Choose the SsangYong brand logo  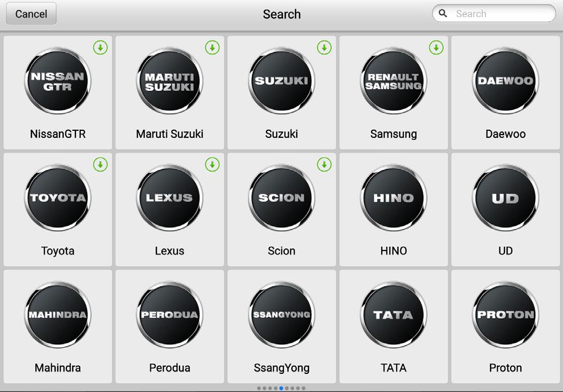[282, 315]
